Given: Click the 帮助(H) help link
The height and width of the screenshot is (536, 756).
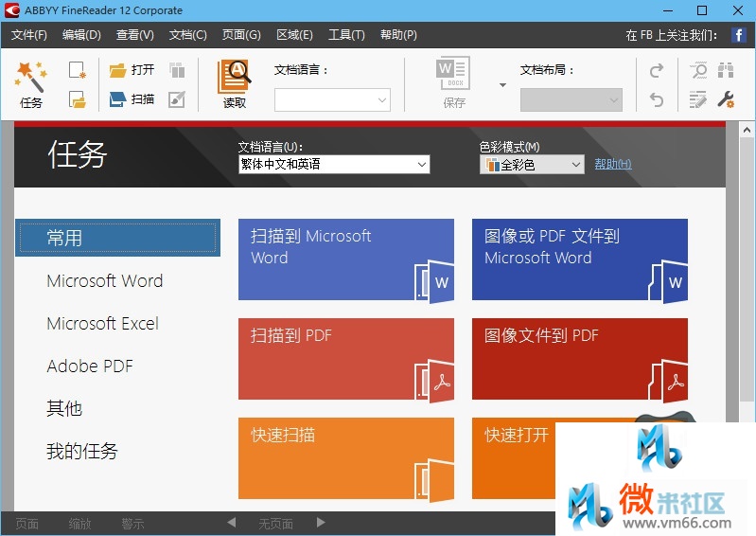Looking at the screenshot, I should point(613,164).
